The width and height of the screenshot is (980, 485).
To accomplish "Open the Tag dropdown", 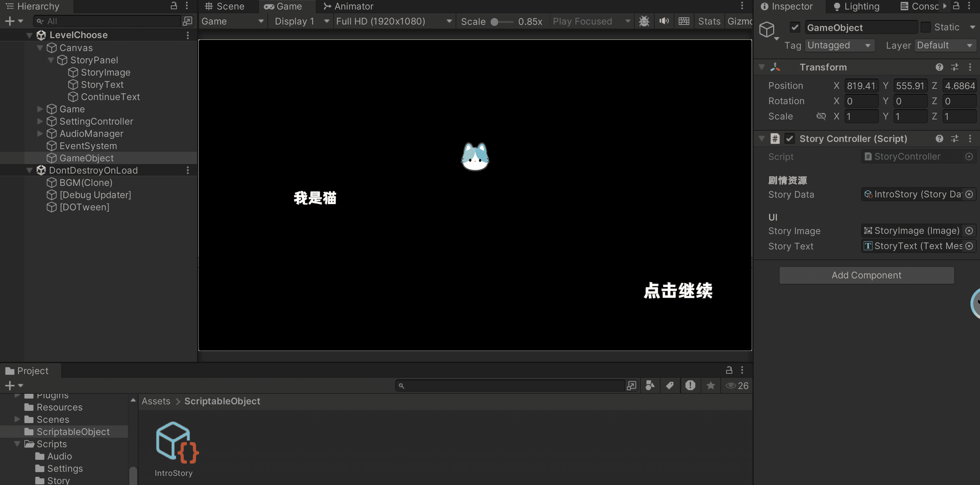I will click(839, 45).
